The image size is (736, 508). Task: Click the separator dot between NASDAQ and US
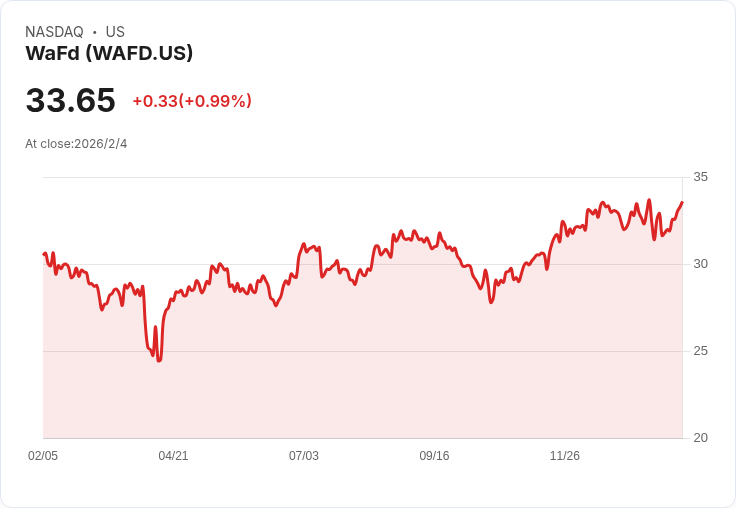(x=95, y=32)
